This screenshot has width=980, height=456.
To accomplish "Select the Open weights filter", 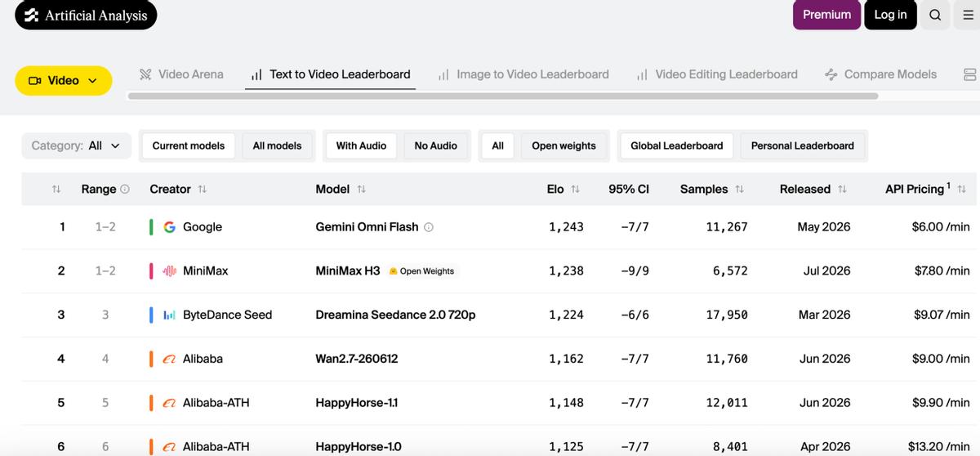I will coord(563,145).
